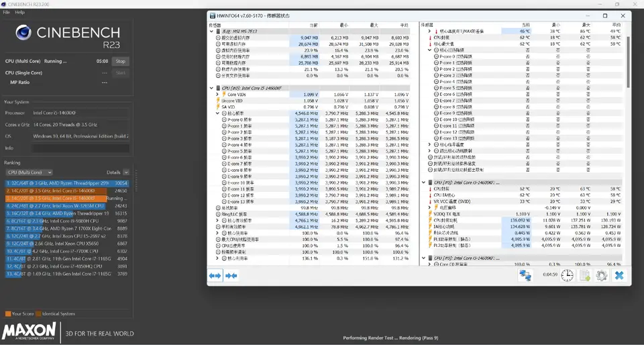Open HWiNFO sensor settings gear icon
Image resolution: width=644 pixels, height=345 pixels.
(x=602, y=276)
